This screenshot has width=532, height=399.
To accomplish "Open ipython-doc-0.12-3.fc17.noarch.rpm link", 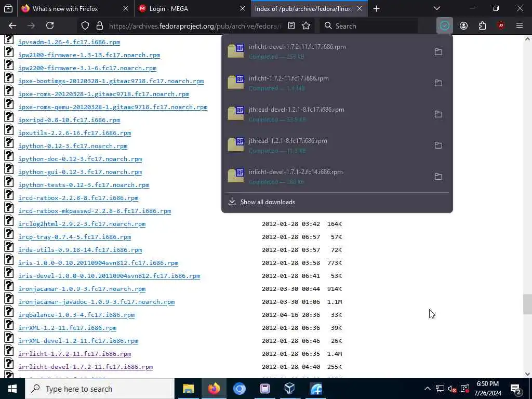I will pyautogui.click(x=80, y=159).
